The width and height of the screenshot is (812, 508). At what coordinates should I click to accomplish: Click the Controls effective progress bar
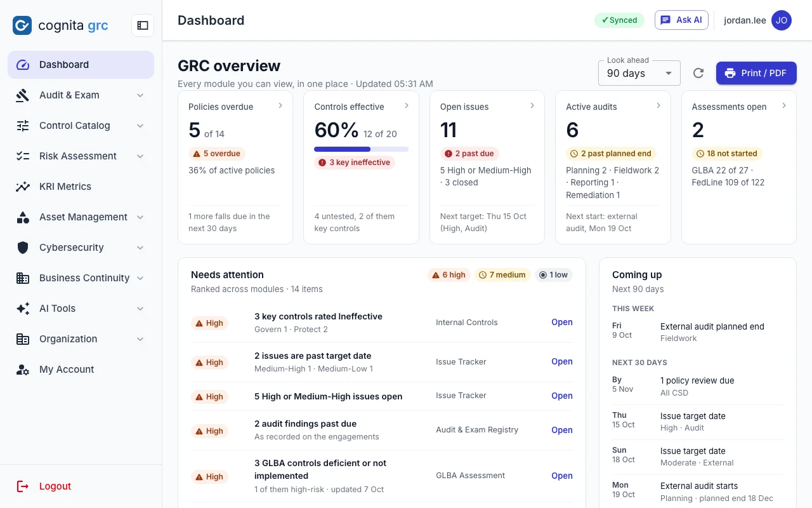pyautogui.click(x=362, y=149)
